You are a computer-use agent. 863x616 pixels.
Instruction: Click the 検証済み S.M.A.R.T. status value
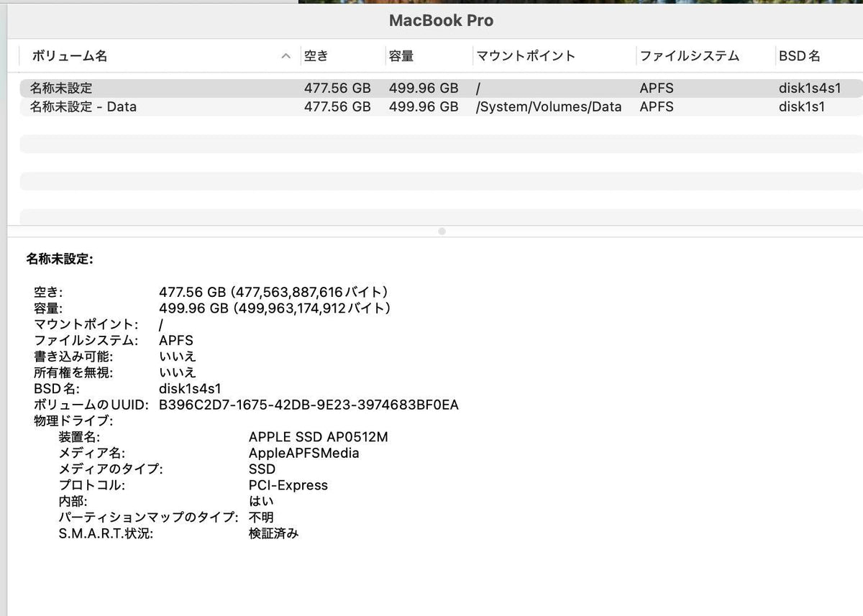(x=273, y=533)
